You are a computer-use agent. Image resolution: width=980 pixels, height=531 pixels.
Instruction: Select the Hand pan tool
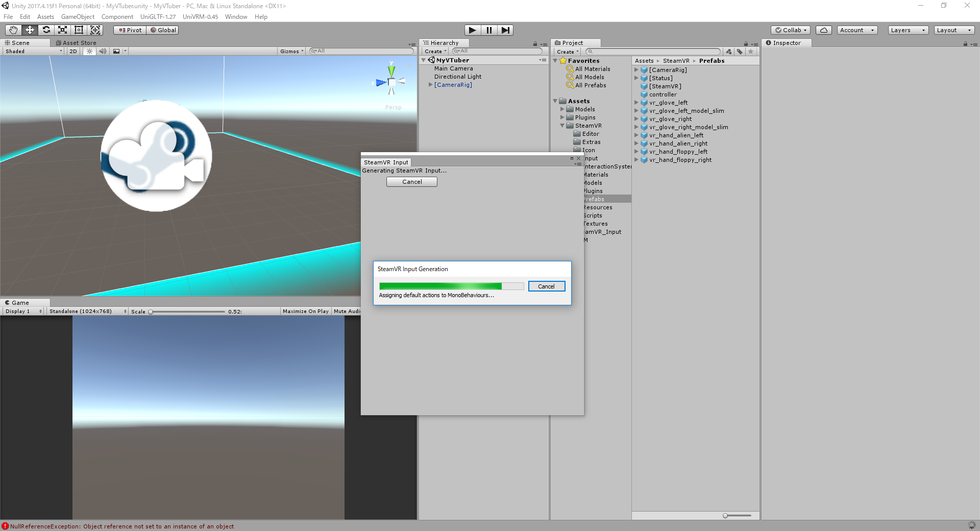[x=13, y=30]
